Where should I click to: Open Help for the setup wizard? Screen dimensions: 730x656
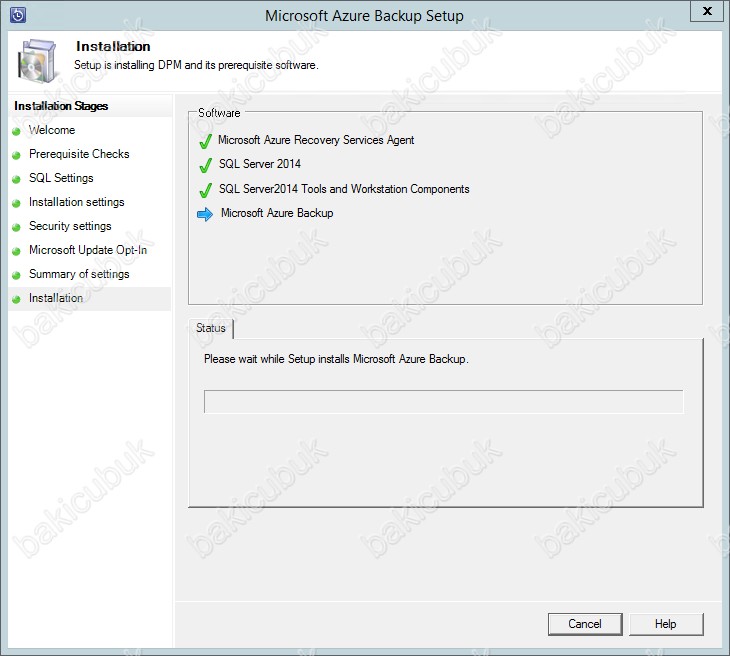click(666, 624)
